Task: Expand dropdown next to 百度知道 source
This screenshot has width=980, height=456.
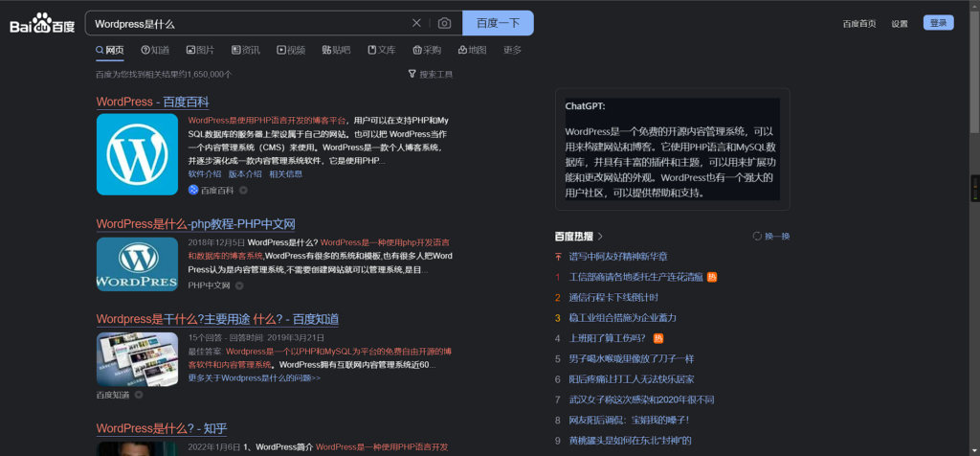Action: 139,395
